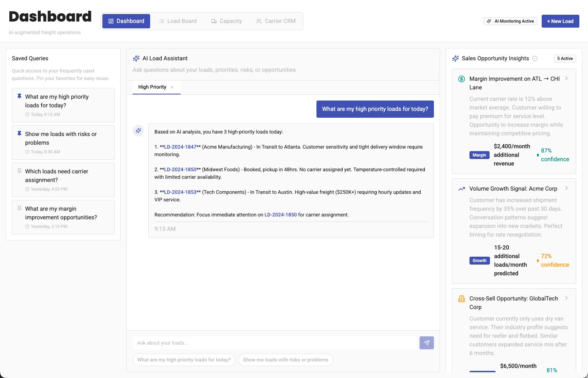
Task: Pin the carrier assignment saved query
Action: pos(19,171)
